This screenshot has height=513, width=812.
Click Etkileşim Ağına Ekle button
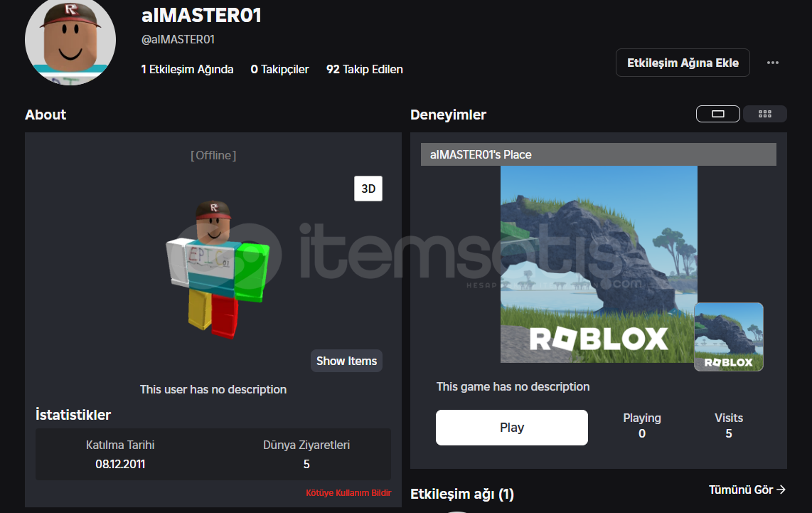tap(683, 63)
